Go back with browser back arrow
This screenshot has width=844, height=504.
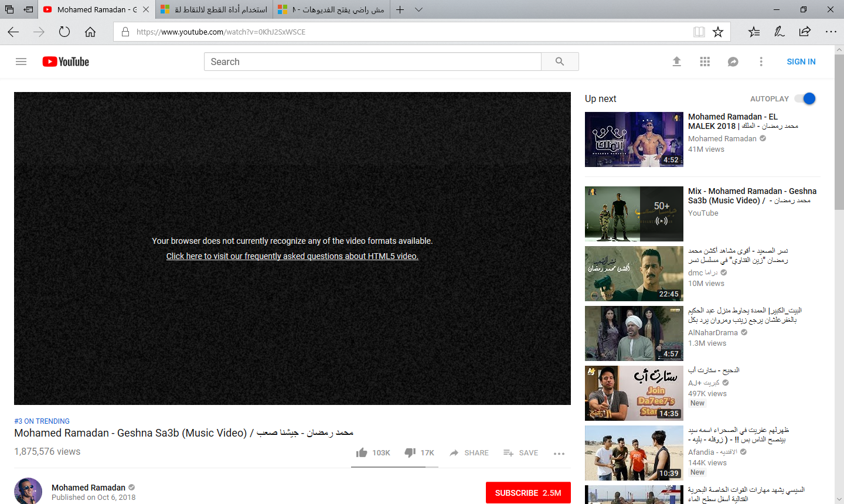pyautogui.click(x=13, y=32)
